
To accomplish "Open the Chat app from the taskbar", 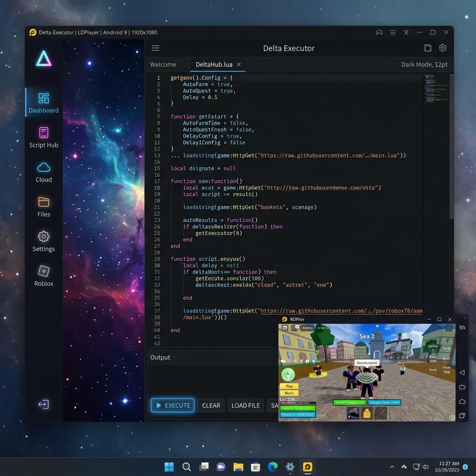I will (x=221, y=467).
